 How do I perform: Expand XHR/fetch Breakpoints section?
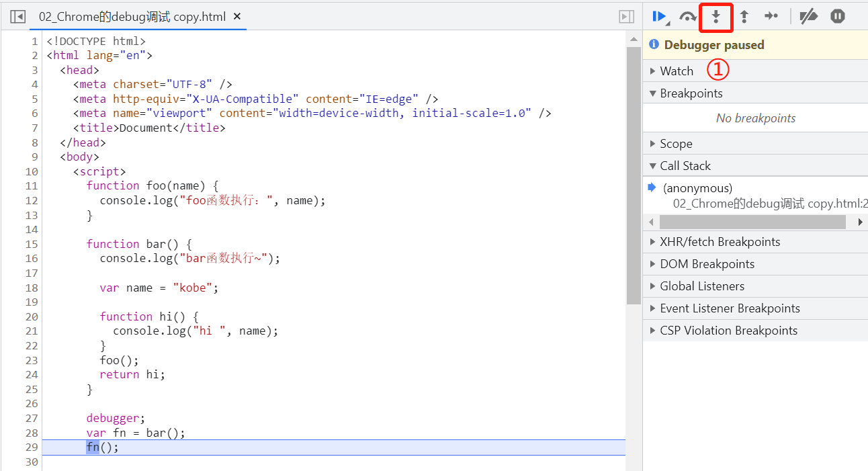(720, 242)
